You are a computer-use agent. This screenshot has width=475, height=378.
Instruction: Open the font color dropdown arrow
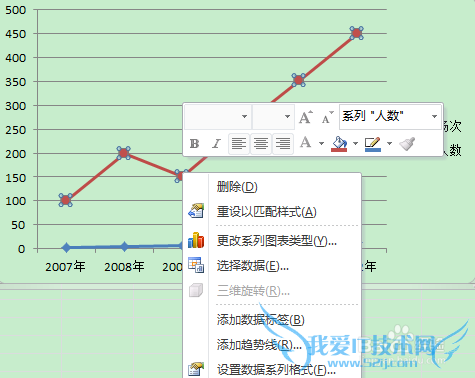pos(321,144)
